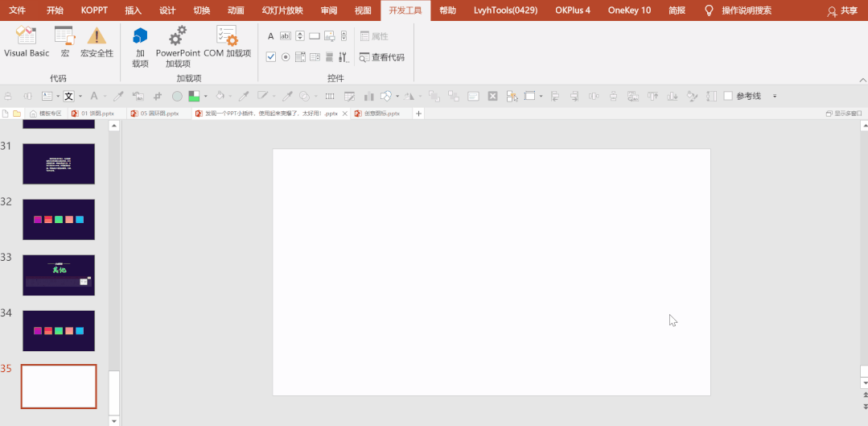Screen dimensions: 868x426
Task: Open dropdown next to 文 icon
Action: (x=80, y=97)
